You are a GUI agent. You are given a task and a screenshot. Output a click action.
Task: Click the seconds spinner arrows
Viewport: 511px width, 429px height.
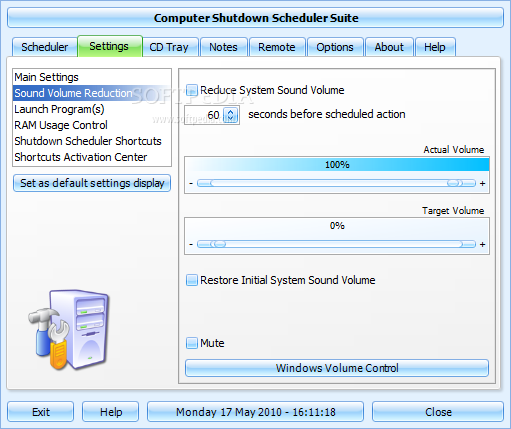[230, 115]
